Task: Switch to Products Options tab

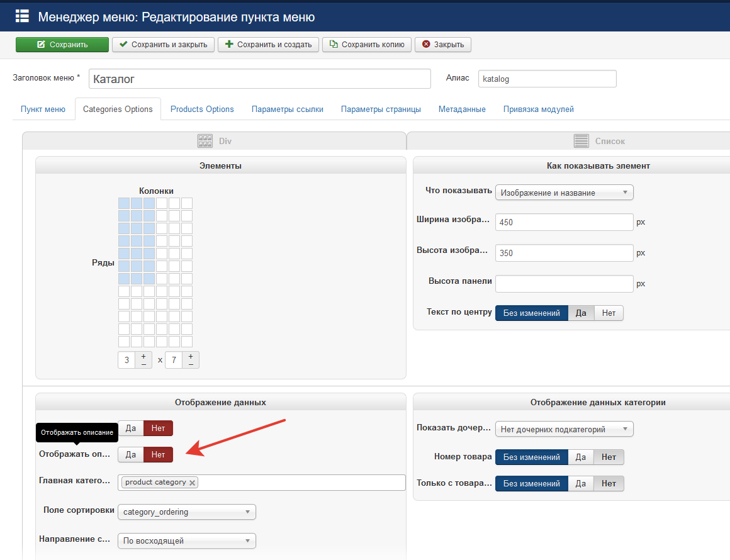Action: [202, 109]
